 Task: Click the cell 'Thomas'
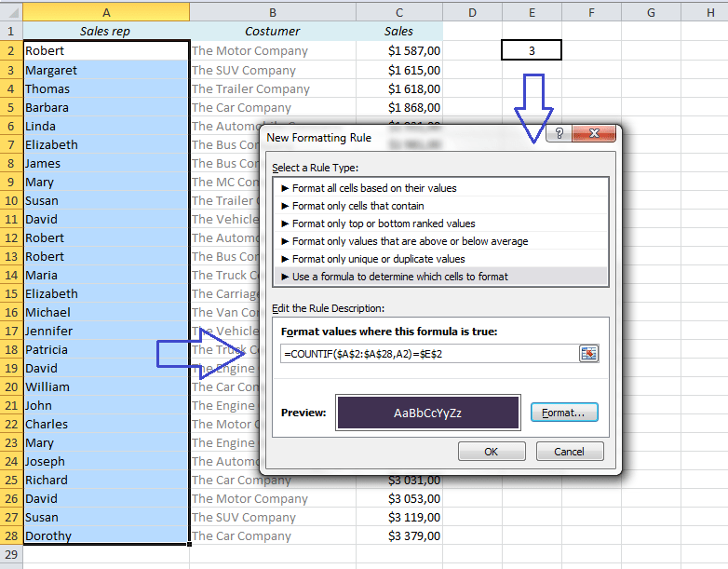(106, 88)
